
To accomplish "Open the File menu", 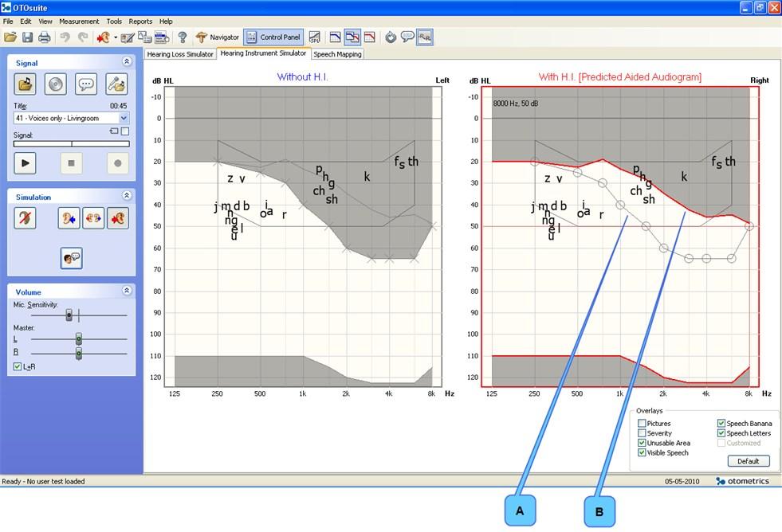I will pyautogui.click(x=8, y=22).
